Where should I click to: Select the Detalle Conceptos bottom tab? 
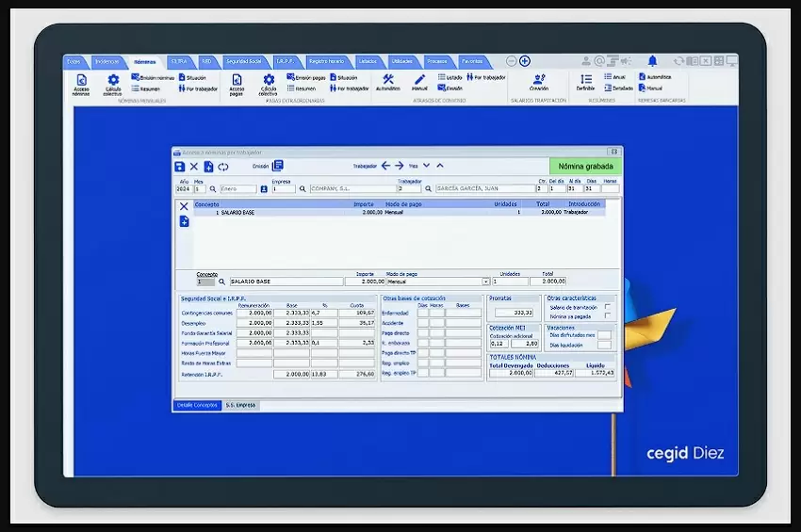(x=197, y=406)
